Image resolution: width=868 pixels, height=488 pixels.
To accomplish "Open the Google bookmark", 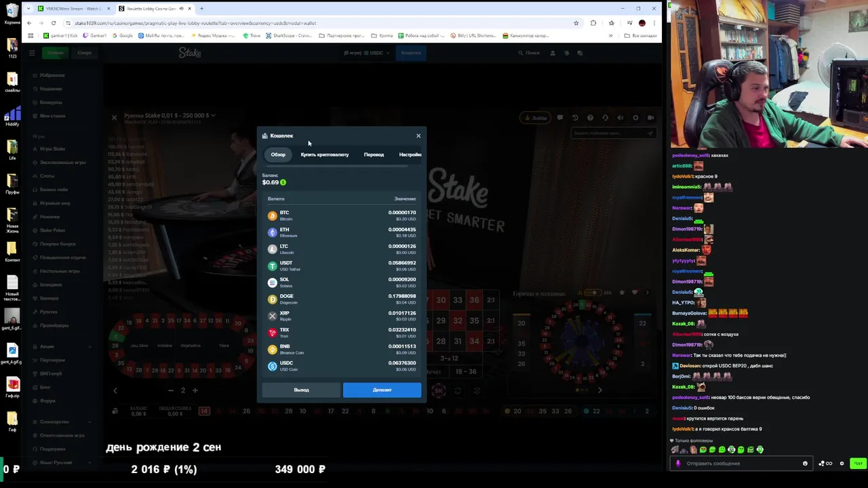I will 123,35.
